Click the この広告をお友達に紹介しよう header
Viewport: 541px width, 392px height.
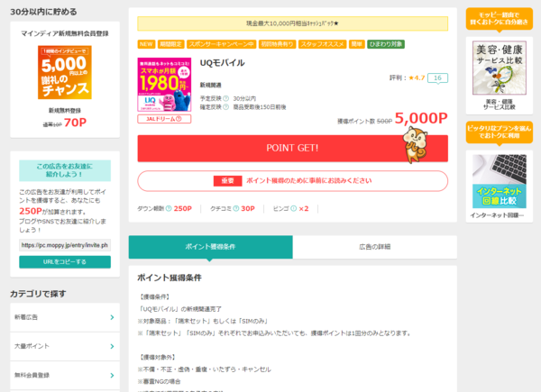tap(65, 170)
